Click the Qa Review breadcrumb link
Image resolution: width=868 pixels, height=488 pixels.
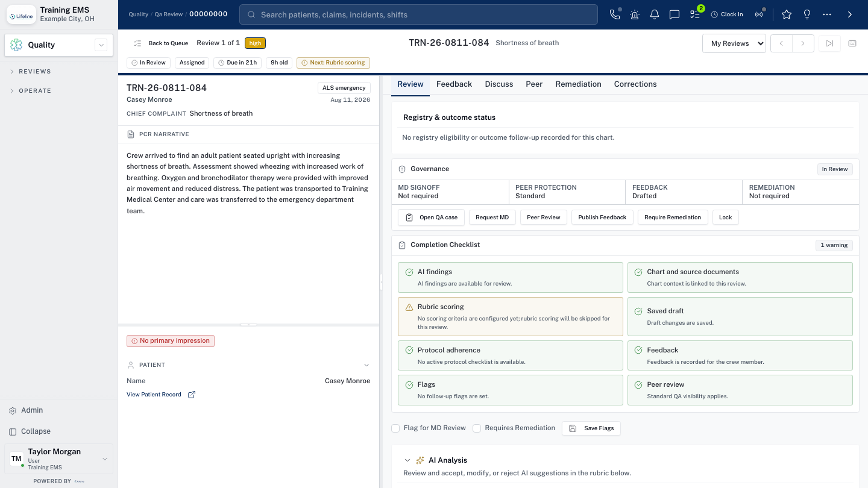[x=169, y=14]
